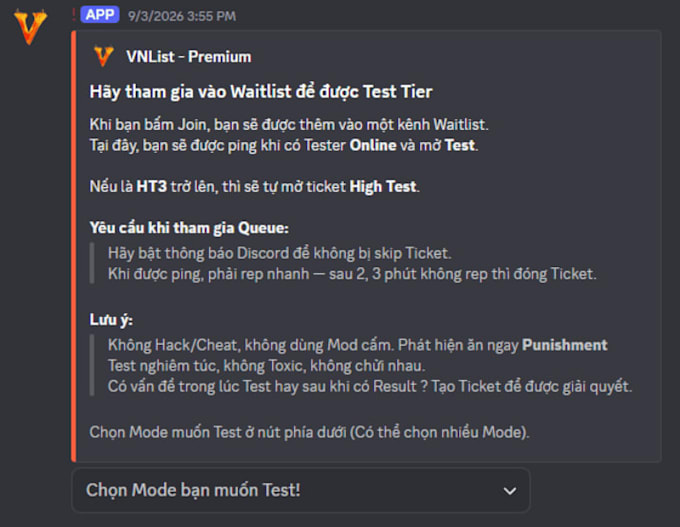Click the line "Test nghiêm túc, không Toxic"
680x527 pixels.
(266, 366)
